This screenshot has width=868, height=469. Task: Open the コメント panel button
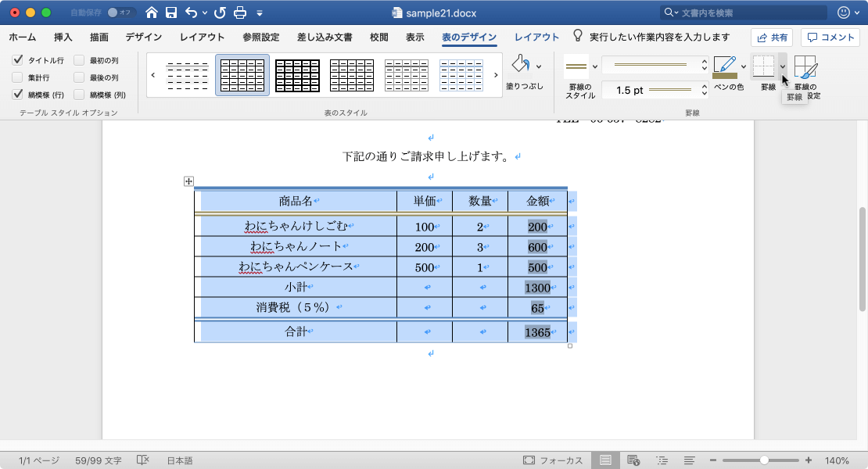(x=829, y=37)
